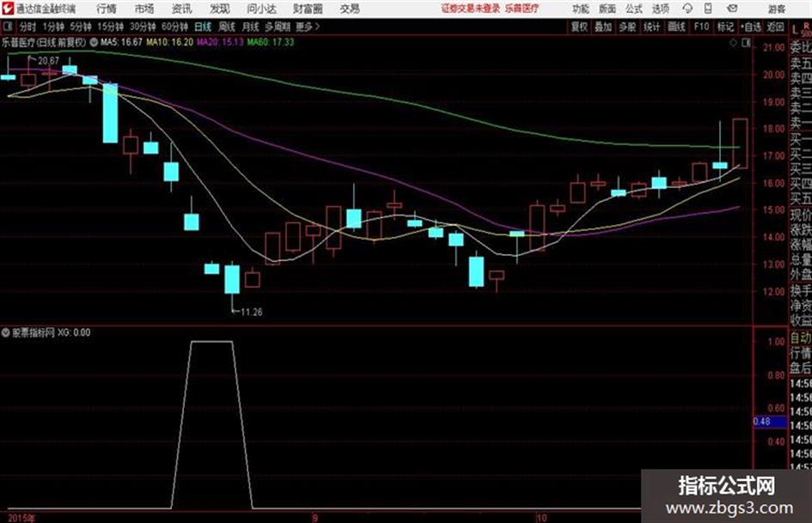Select the 月线 monthly period tab
Screen dimensions: 812x523
coord(250,27)
